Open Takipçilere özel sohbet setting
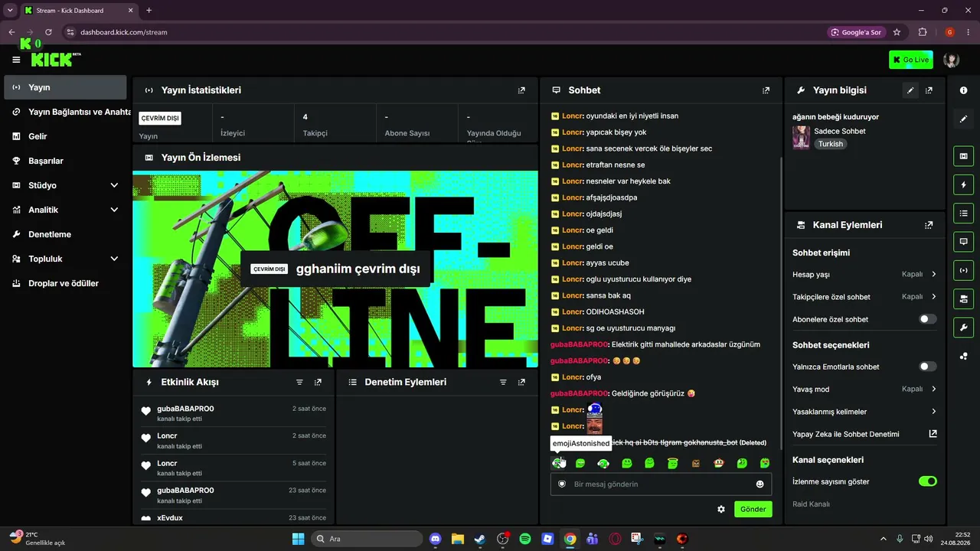The width and height of the screenshot is (980, 551). coord(864,296)
